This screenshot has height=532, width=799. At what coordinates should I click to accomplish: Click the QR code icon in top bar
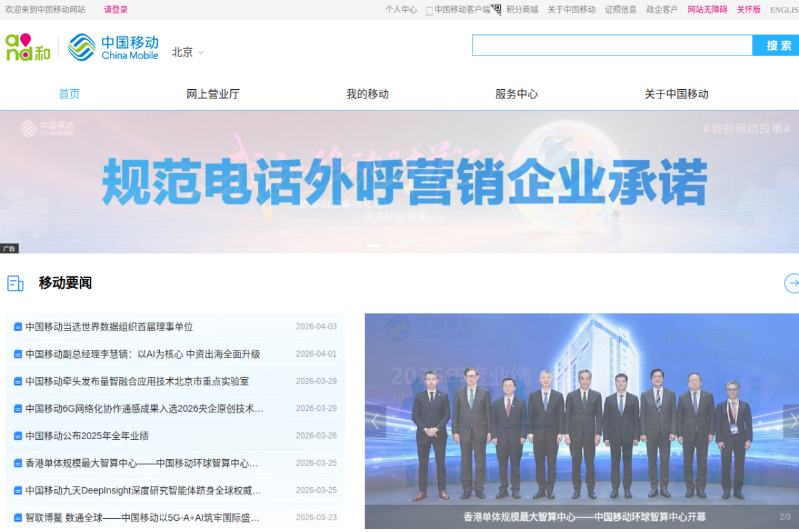coord(496,9)
